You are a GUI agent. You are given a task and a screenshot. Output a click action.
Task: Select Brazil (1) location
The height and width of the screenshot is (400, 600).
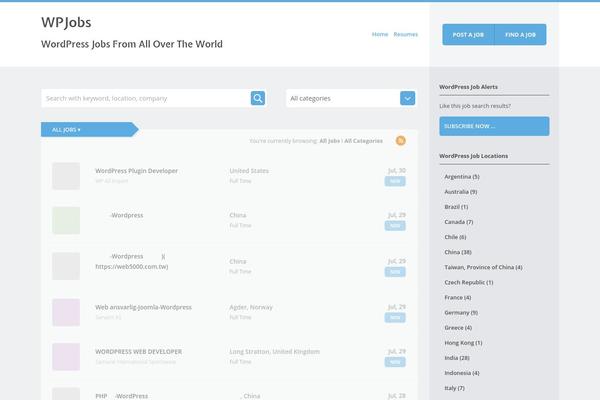(x=456, y=207)
